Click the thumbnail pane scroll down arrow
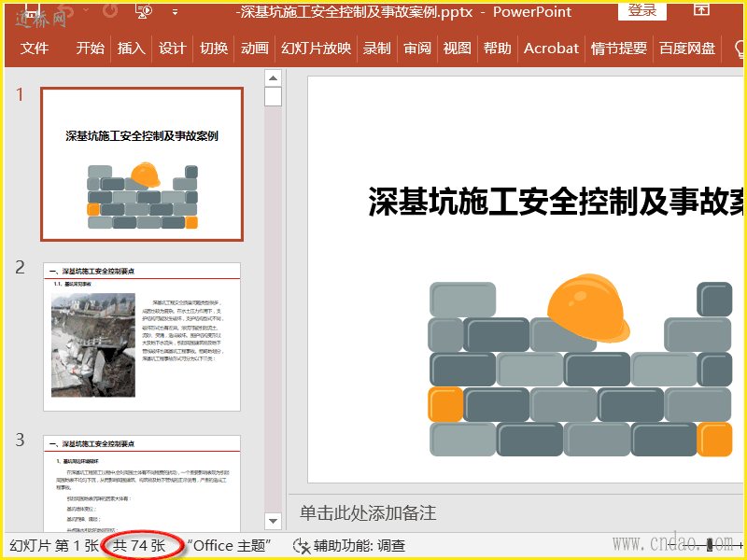Screen dimensions: 747x560 (273, 521)
